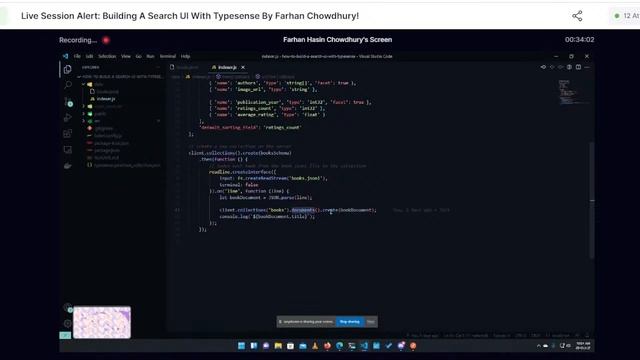640x360 pixels.
Task: Share this live session via share icon
Action: (577, 16)
